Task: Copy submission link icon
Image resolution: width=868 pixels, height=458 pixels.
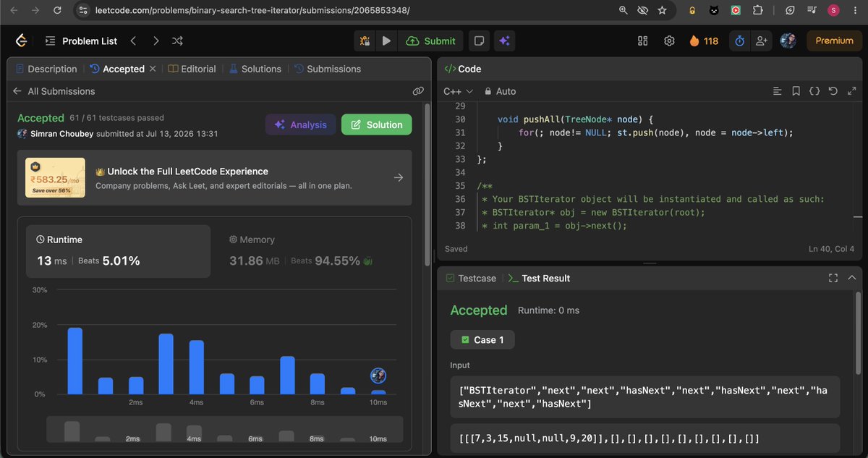Action: (x=417, y=91)
